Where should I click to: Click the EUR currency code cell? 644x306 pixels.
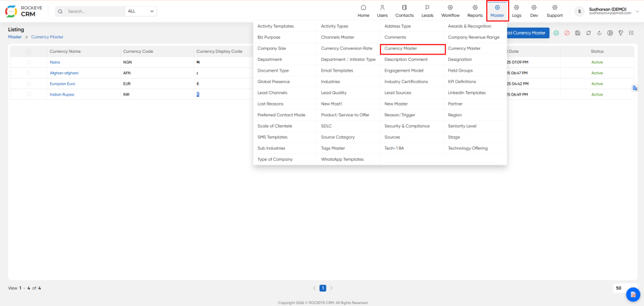coord(127,84)
